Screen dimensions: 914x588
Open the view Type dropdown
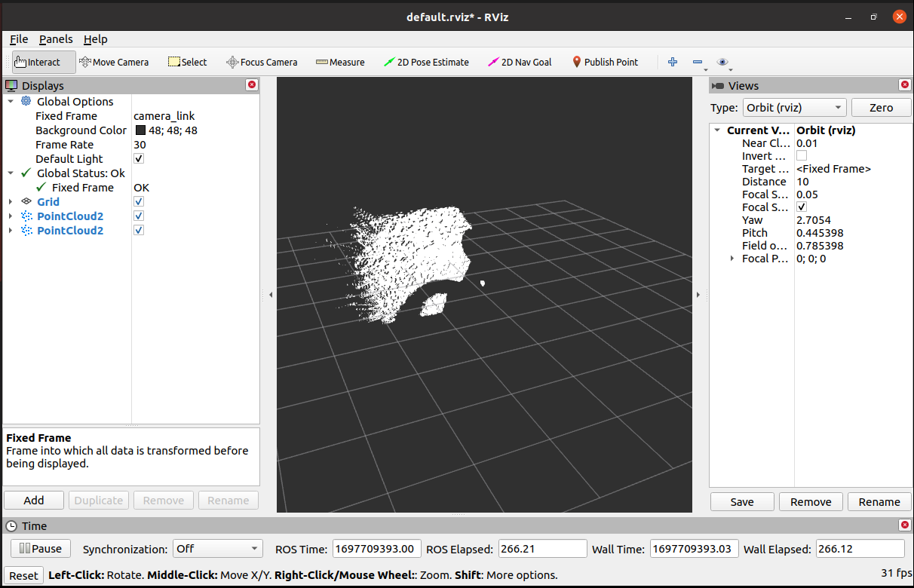pyautogui.click(x=794, y=107)
